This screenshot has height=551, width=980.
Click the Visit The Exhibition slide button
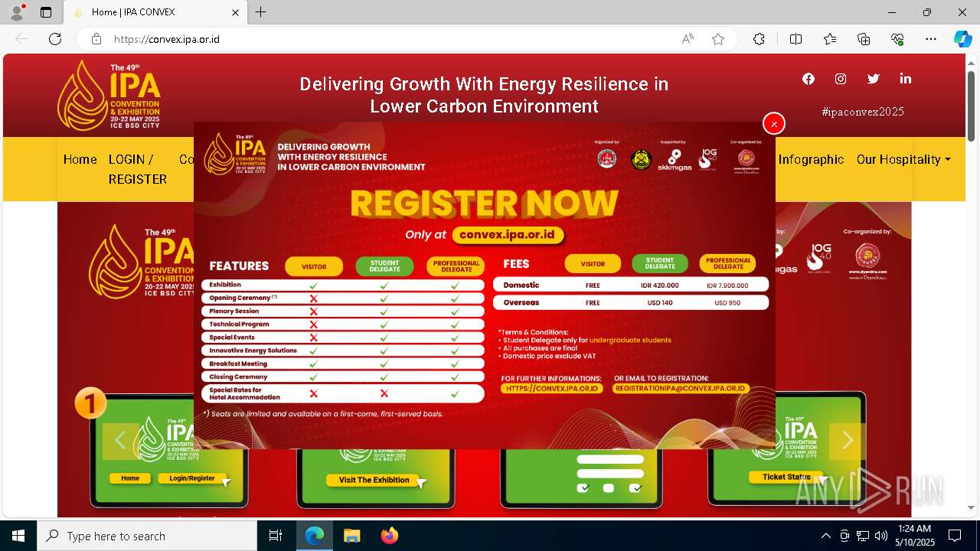374,480
